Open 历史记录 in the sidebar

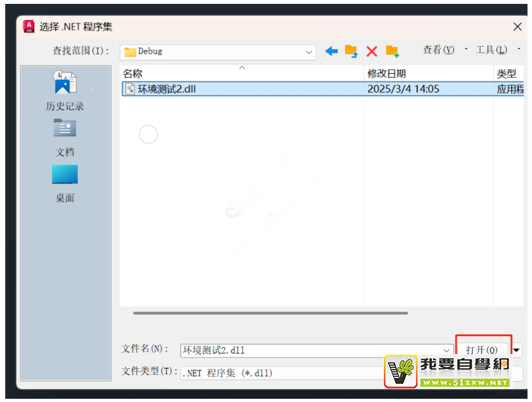pos(65,91)
